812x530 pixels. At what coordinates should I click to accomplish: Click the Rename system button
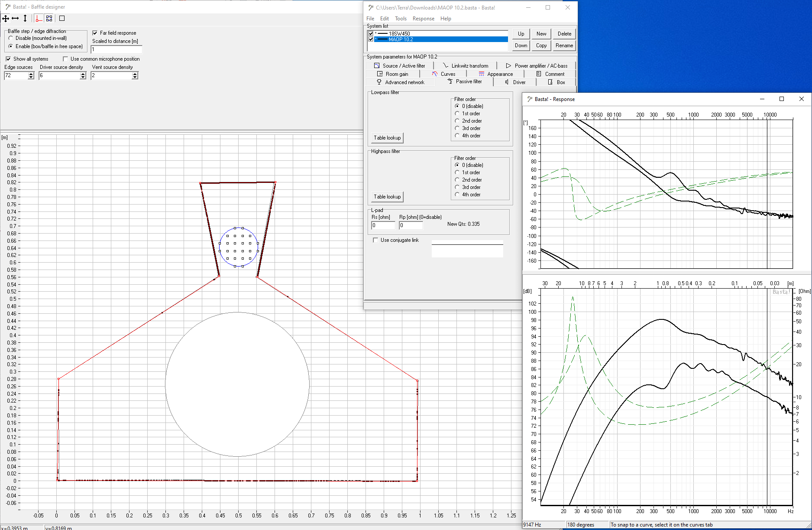564,46
